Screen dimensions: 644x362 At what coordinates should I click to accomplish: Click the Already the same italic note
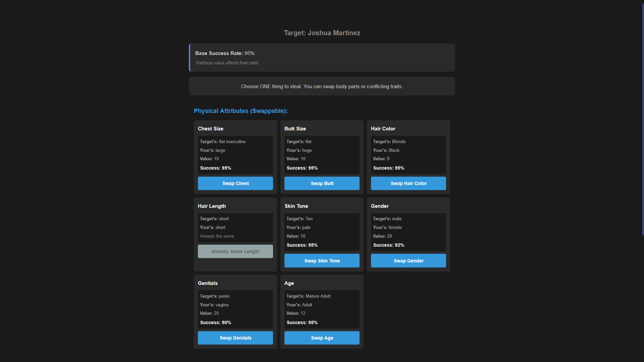217,236
